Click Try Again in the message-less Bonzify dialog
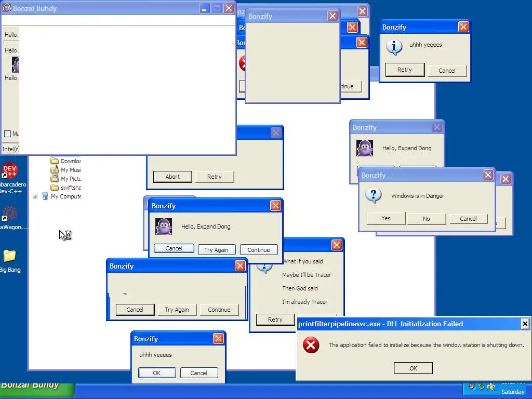Image resolution: width=532 pixels, height=399 pixels. [x=177, y=310]
